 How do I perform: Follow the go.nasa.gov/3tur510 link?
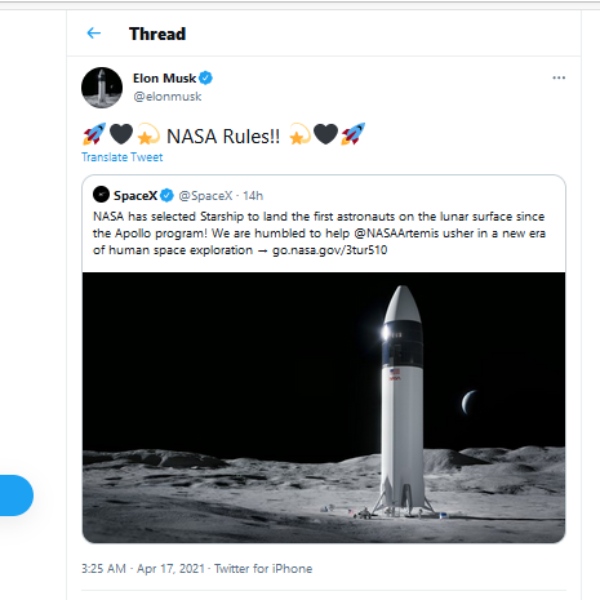click(330, 250)
